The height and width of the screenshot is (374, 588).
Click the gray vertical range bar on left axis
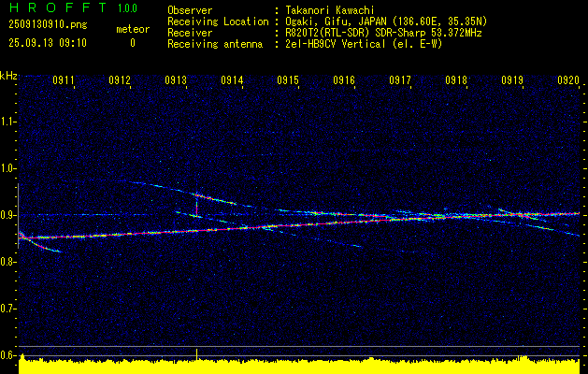(19, 216)
